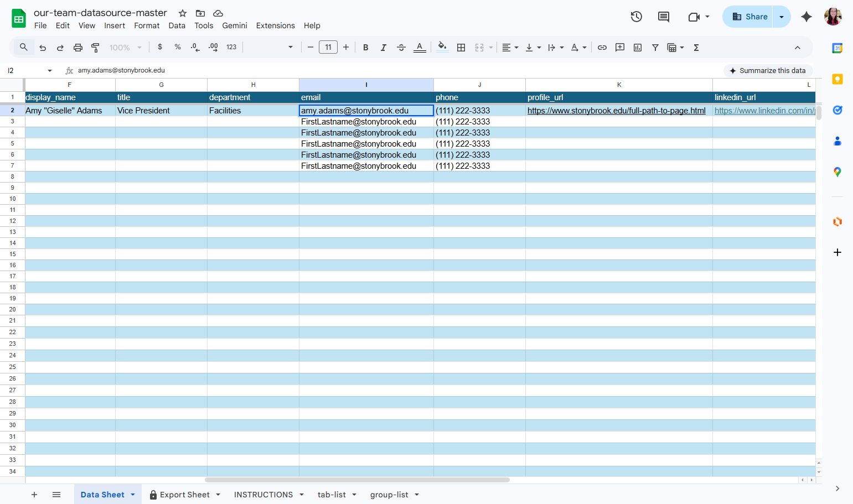Select cell with Vice President title
This screenshot has height=504, width=853.
point(161,111)
